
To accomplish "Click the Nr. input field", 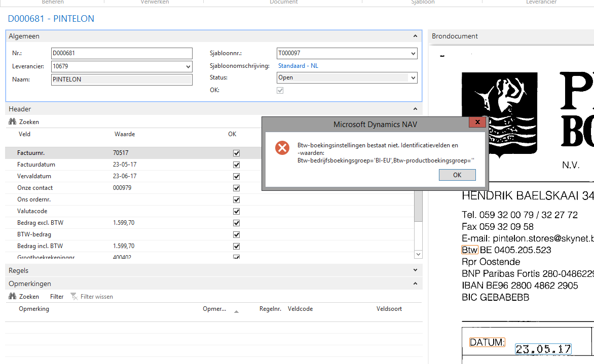I will click(x=122, y=53).
